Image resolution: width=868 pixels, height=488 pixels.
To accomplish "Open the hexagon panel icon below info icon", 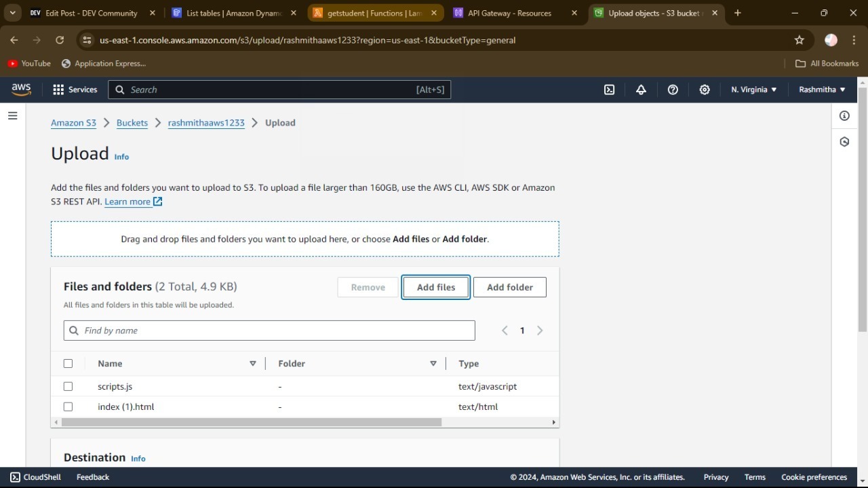I will [x=844, y=142].
